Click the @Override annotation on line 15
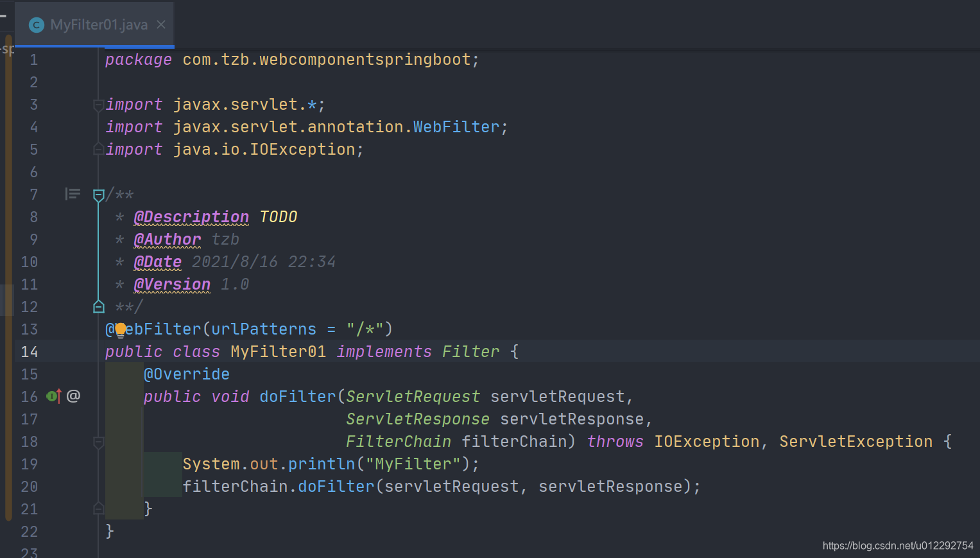The image size is (980, 558). coord(187,374)
